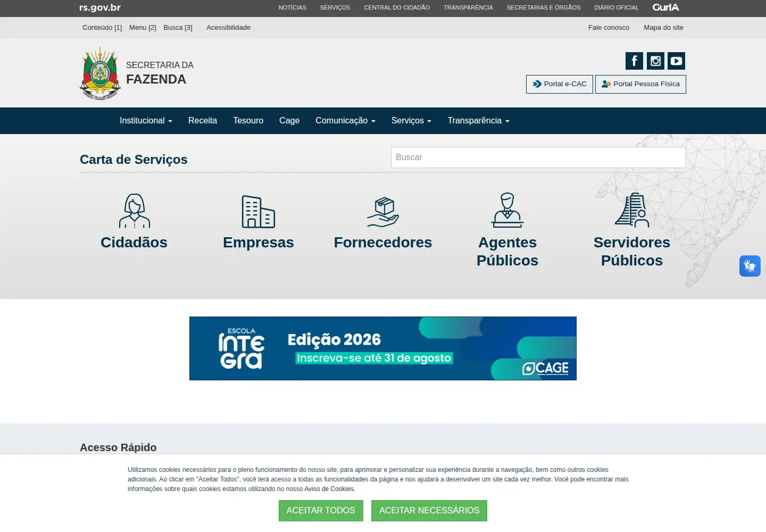The image size is (766, 532).
Task: Expand the Serviços dropdown in navigation bar
Action: 411,121
